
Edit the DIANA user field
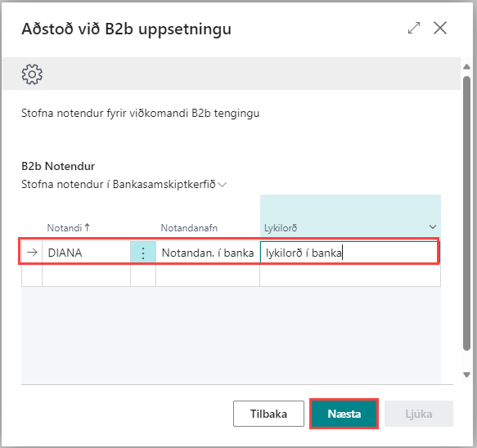87,253
